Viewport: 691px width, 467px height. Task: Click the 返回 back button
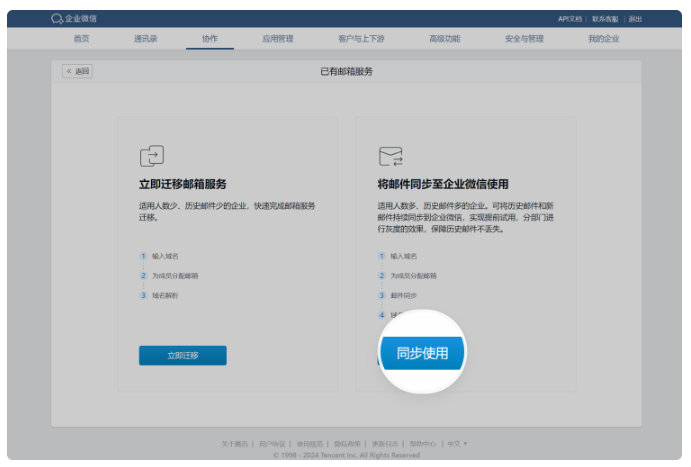pyautogui.click(x=77, y=71)
